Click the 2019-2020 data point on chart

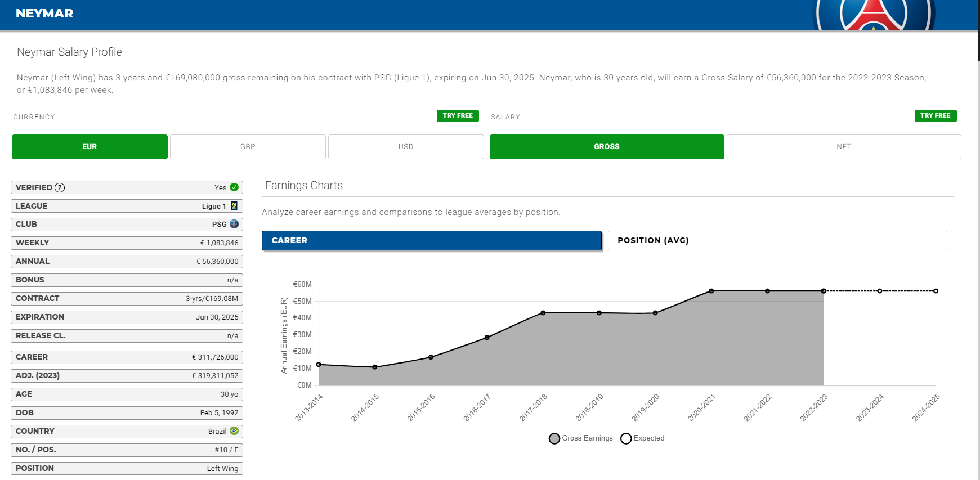click(655, 313)
